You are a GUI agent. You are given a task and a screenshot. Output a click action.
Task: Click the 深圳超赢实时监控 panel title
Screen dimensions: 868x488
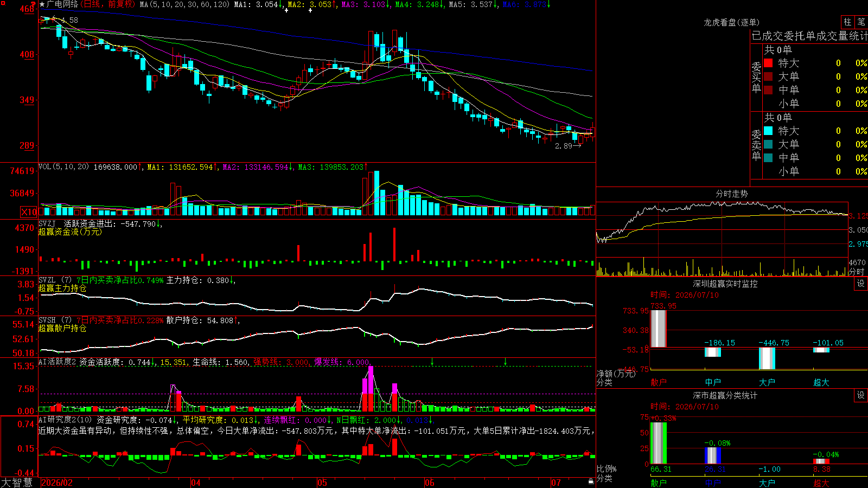click(725, 284)
